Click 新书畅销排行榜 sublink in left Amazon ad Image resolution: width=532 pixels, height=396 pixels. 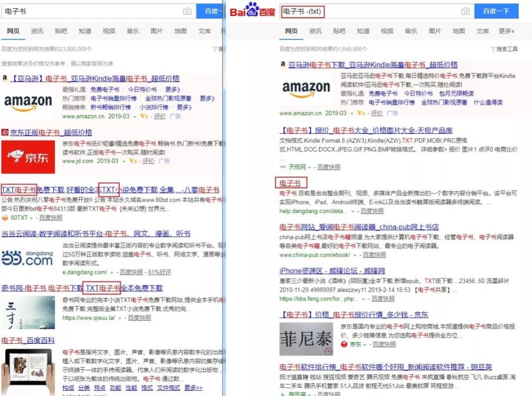coord(111,107)
